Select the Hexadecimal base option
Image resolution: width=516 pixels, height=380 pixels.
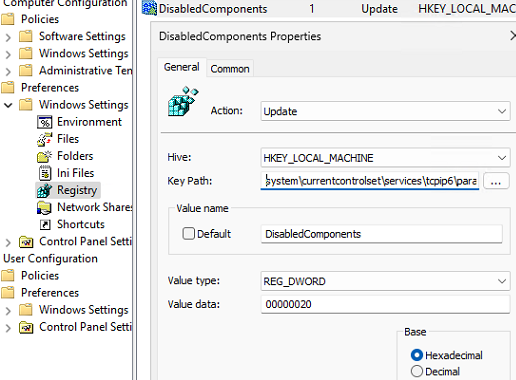tap(417, 355)
